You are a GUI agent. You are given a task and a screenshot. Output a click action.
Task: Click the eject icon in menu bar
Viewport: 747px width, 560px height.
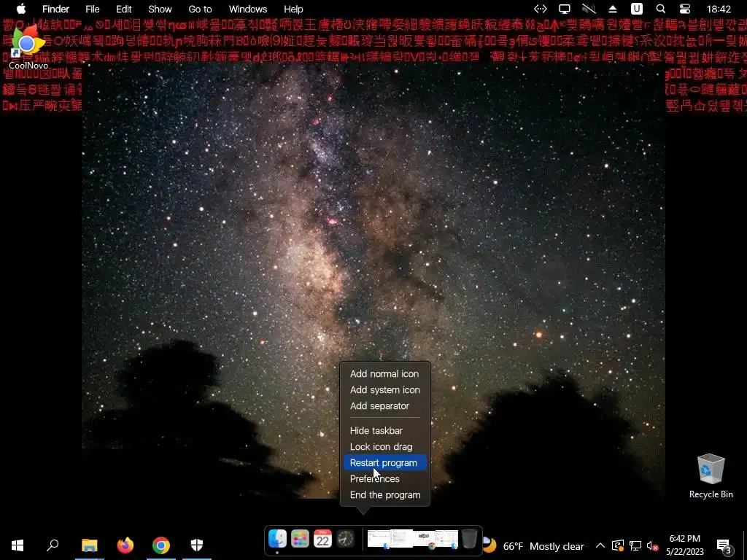click(613, 9)
